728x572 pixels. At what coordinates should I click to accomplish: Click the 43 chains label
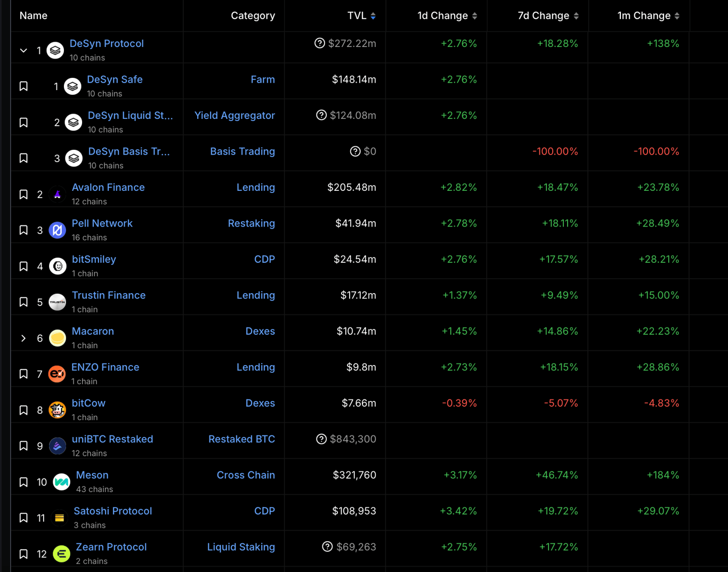[x=94, y=489]
